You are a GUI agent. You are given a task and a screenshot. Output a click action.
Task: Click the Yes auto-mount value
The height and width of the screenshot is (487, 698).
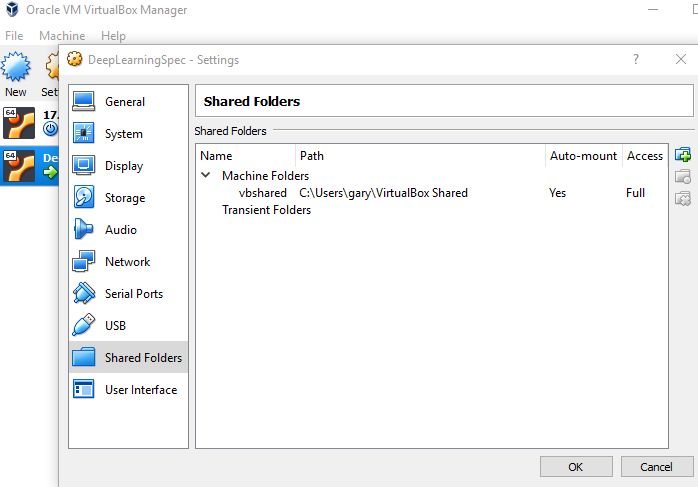click(x=557, y=193)
